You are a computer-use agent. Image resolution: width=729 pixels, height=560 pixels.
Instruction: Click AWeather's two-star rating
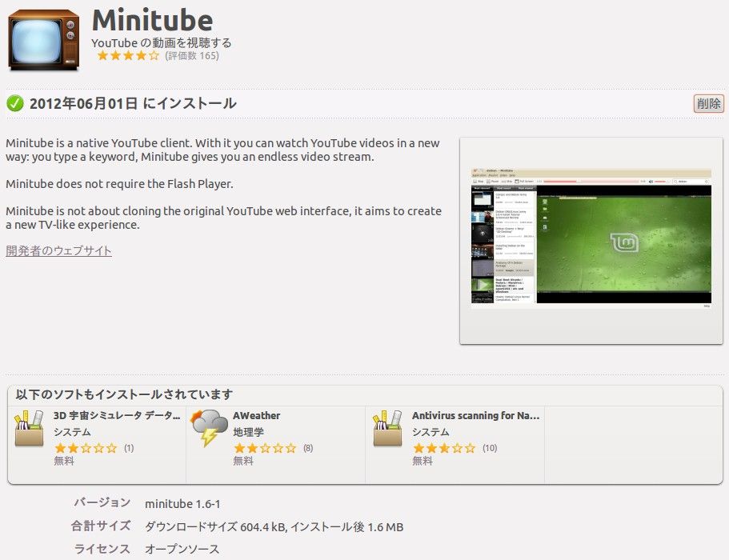[265, 448]
